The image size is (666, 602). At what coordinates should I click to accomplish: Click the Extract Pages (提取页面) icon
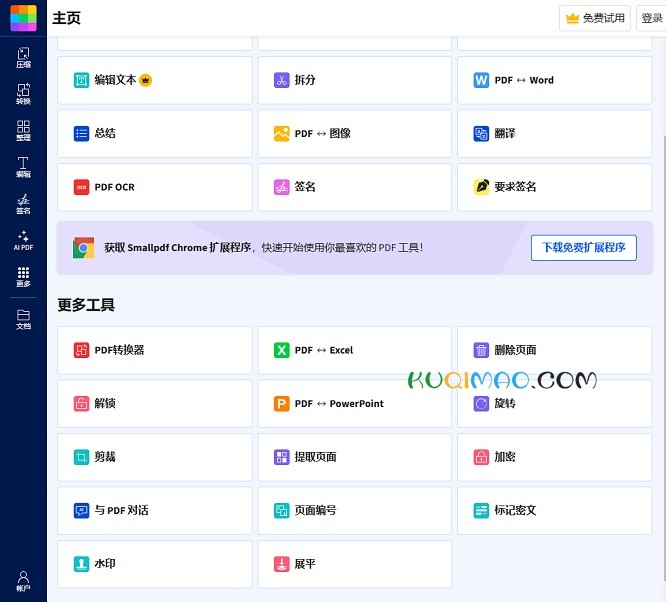[x=281, y=457]
